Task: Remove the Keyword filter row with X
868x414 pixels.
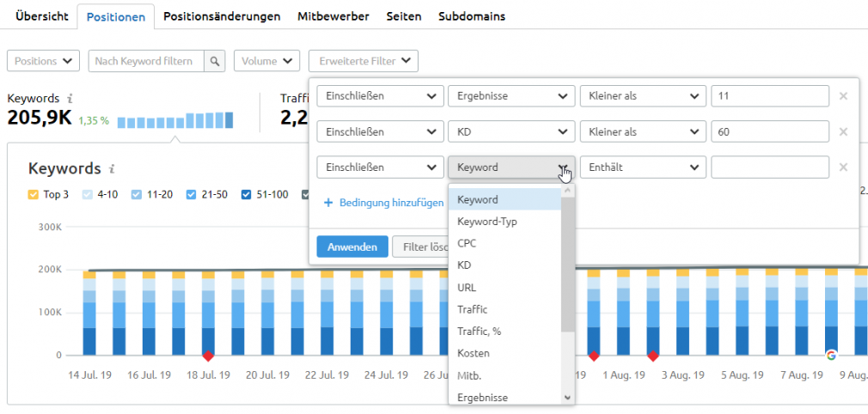Action: coord(843,167)
